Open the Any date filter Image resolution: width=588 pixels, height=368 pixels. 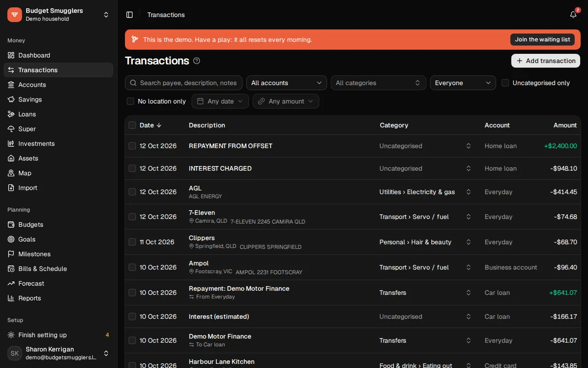click(220, 101)
